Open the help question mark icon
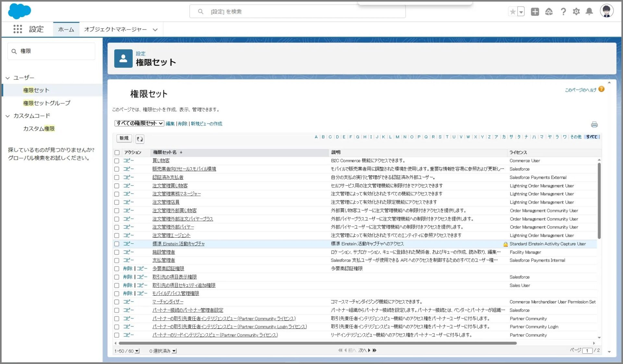Viewport: 623px width, 364px height. pos(563,12)
